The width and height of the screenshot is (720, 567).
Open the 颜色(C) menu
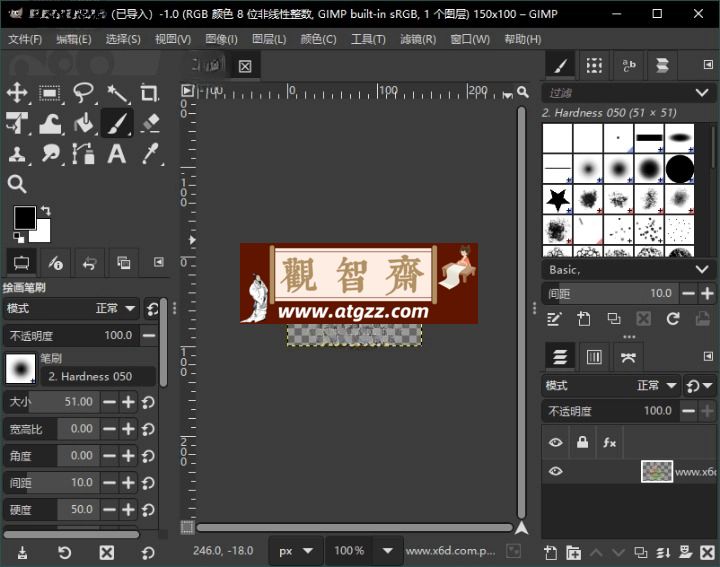pos(318,39)
